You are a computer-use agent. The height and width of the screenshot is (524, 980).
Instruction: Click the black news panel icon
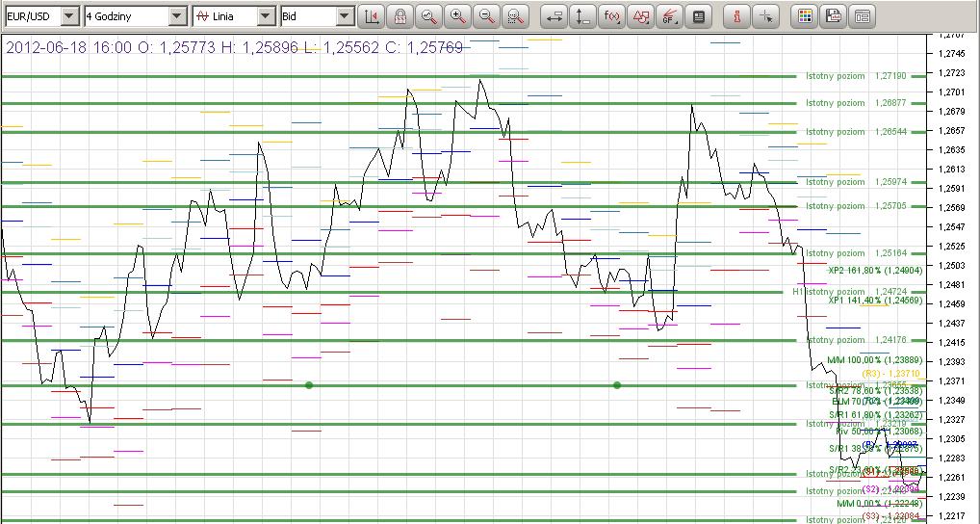point(699,17)
